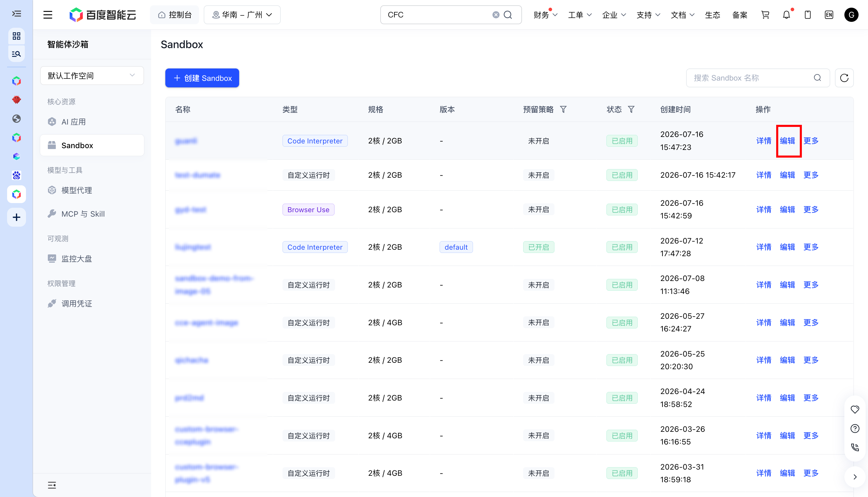The height and width of the screenshot is (497, 868).
Task: Expand the 财务 menu
Action: 545,15
